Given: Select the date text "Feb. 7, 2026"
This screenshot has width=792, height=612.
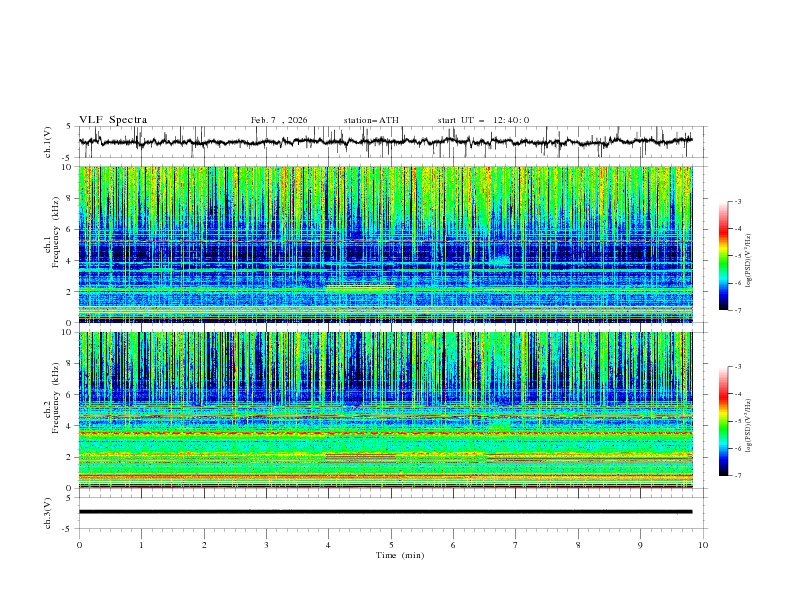Looking at the screenshot, I should [x=279, y=120].
